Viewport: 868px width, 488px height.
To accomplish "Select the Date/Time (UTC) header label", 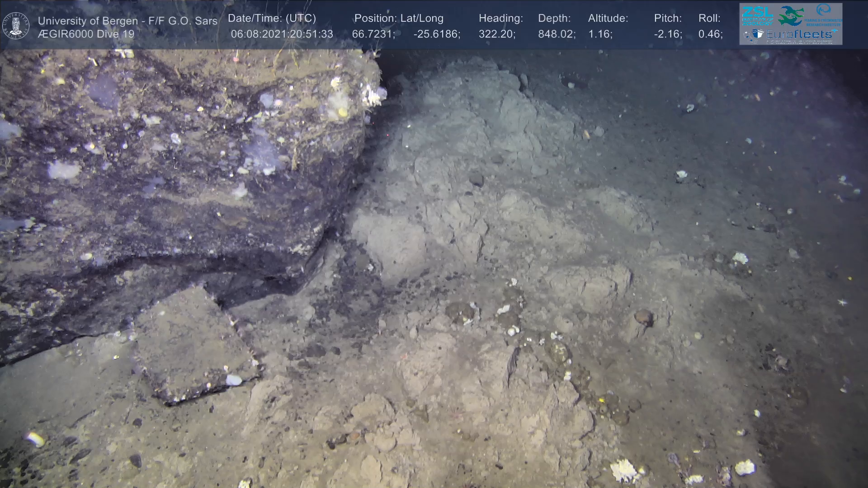I will pos(272,19).
